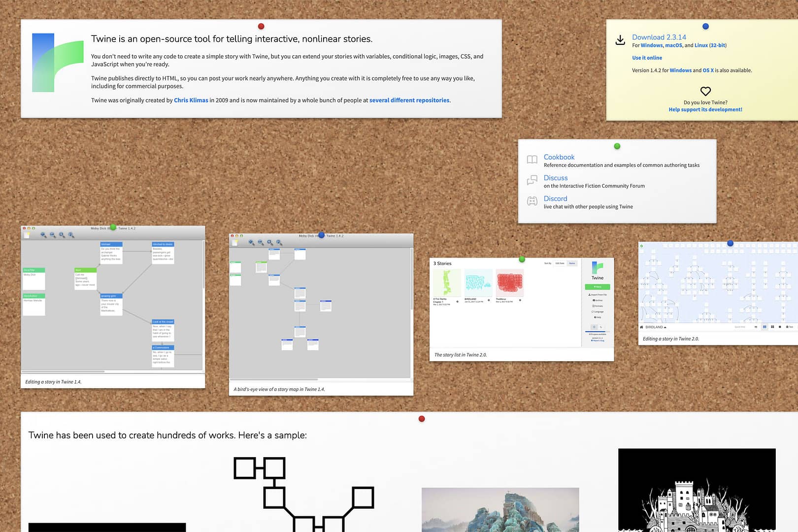798x532 pixels.
Task: Click the chat bubbles icon beside Discuss
Action: click(x=532, y=180)
